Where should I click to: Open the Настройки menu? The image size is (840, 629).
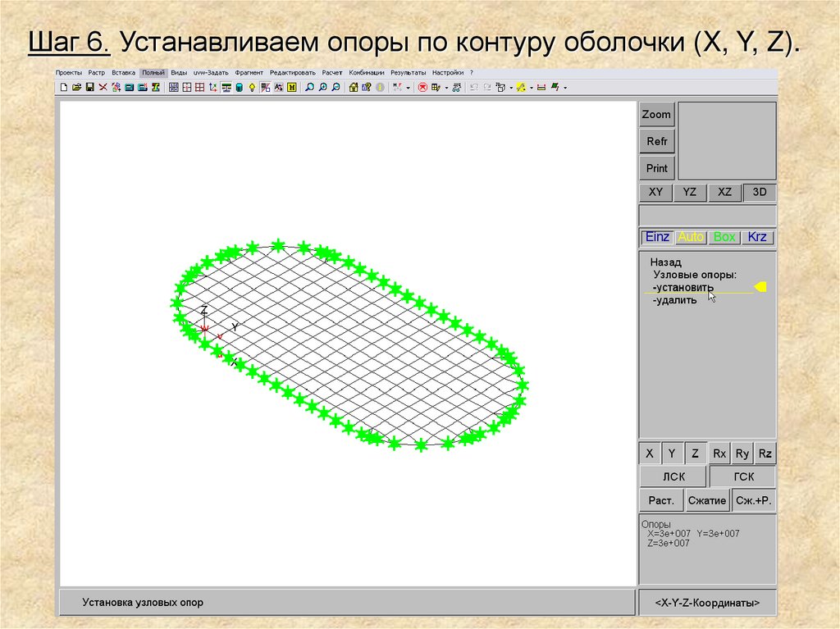pos(448,72)
